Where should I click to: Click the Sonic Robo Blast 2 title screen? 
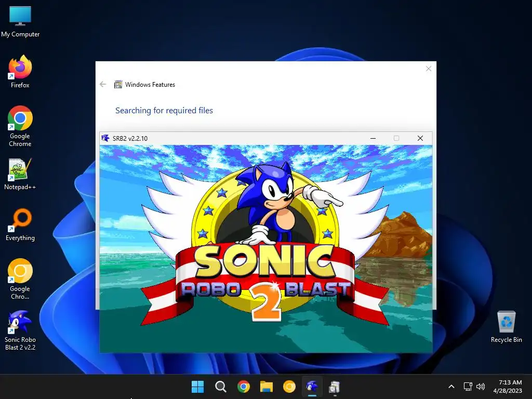[x=265, y=249]
